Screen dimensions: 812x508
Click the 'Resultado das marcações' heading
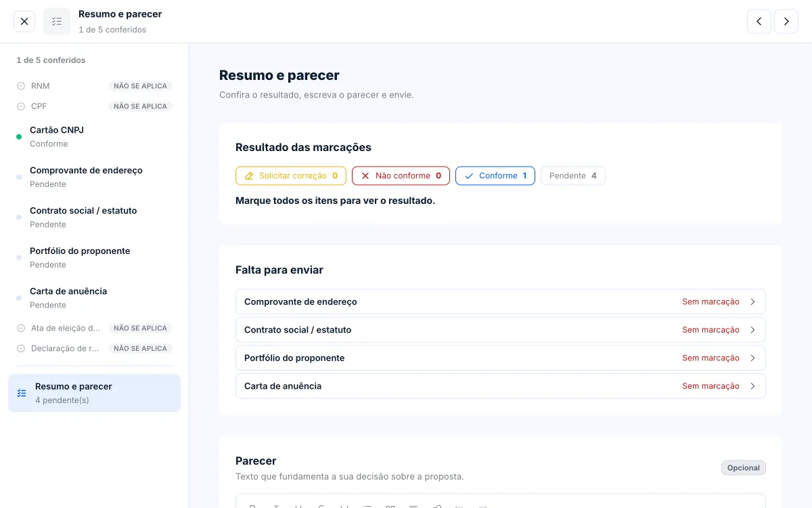click(303, 147)
